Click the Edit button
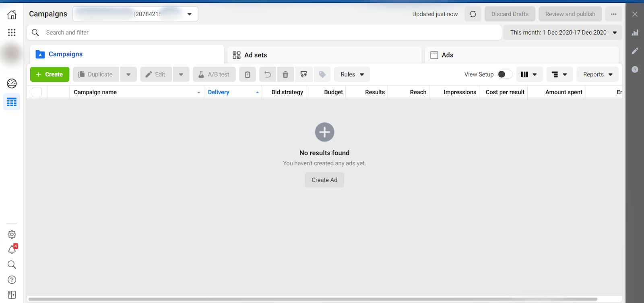This screenshot has height=303, width=644. pyautogui.click(x=156, y=74)
